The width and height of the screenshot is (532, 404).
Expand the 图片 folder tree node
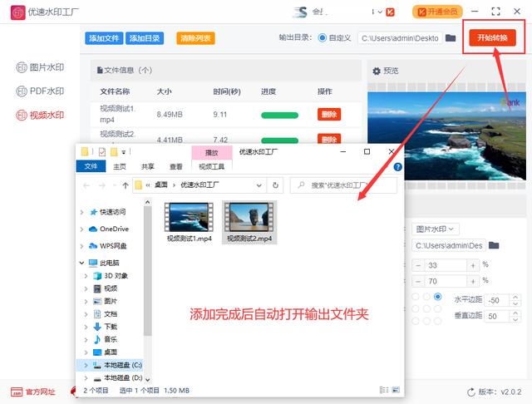(x=86, y=301)
